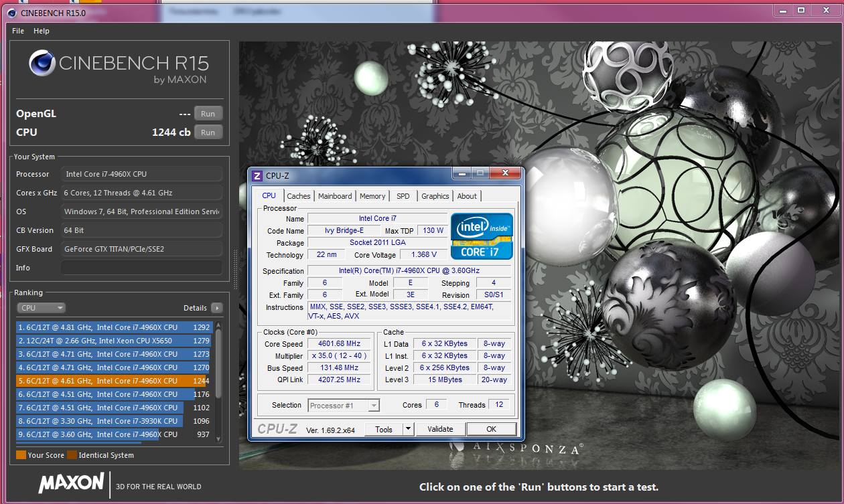Click the Threads count value 12
This screenshot has height=504, width=844.
pyautogui.click(x=499, y=405)
